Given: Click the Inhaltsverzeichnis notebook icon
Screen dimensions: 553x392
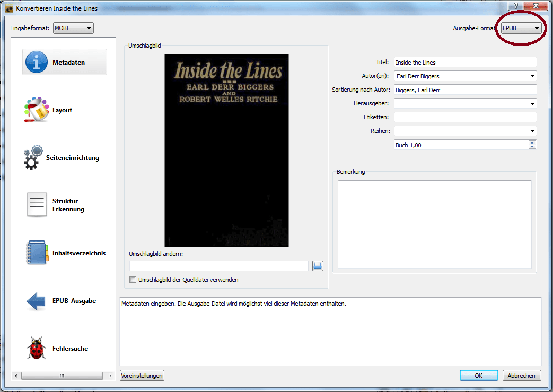Looking at the screenshot, I should click(37, 252).
